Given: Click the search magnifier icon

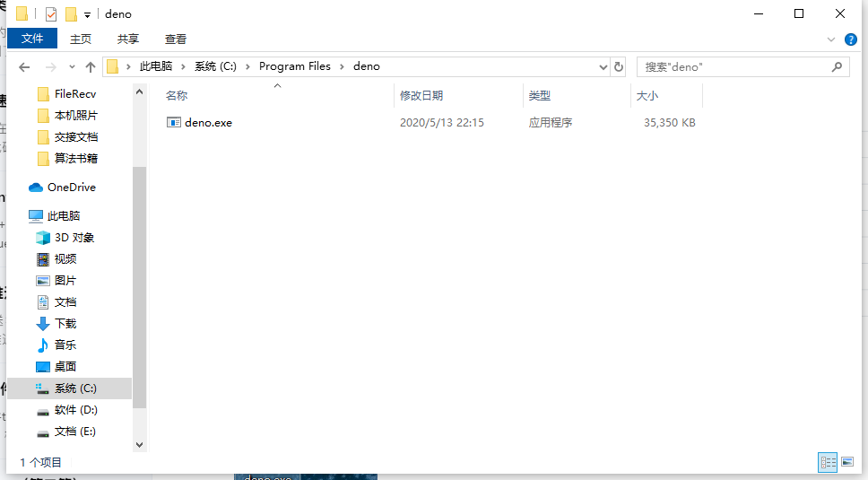Looking at the screenshot, I should pos(837,67).
